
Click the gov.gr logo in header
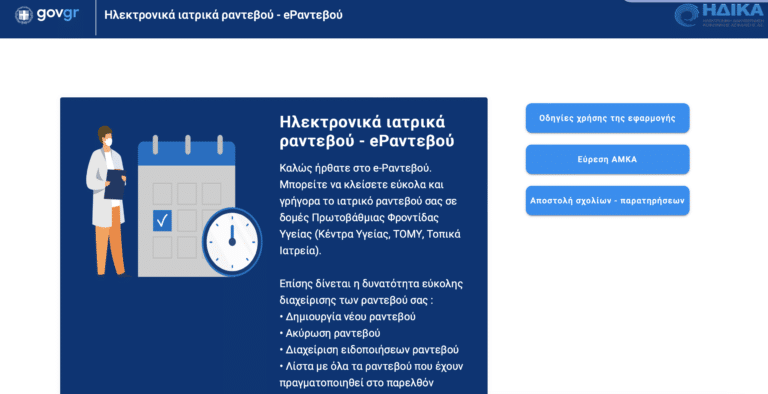coord(47,15)
